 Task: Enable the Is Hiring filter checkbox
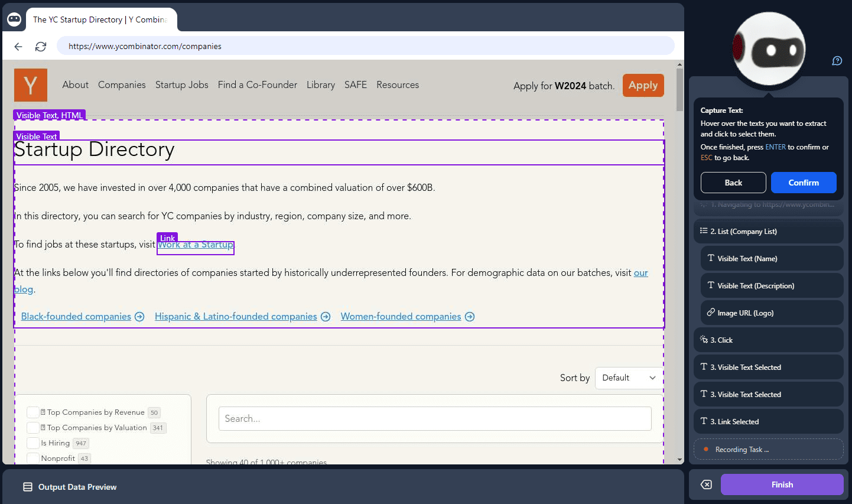point(33,443)
